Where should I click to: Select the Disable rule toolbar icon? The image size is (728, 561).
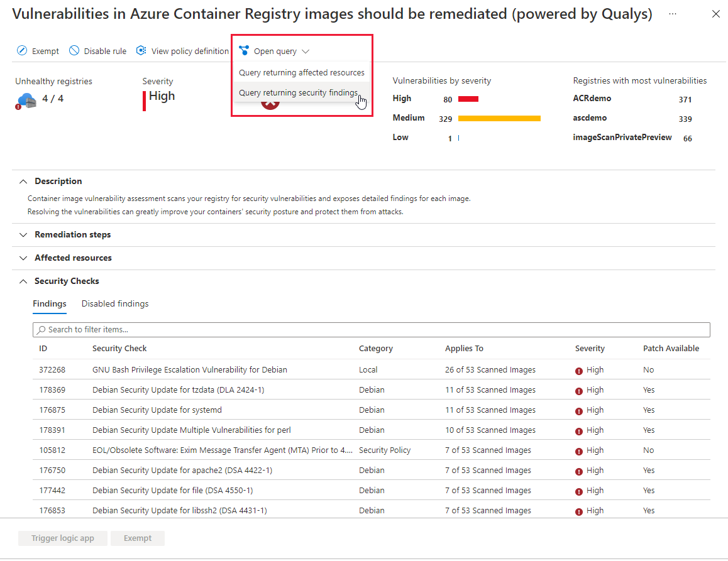pos(73,50)
